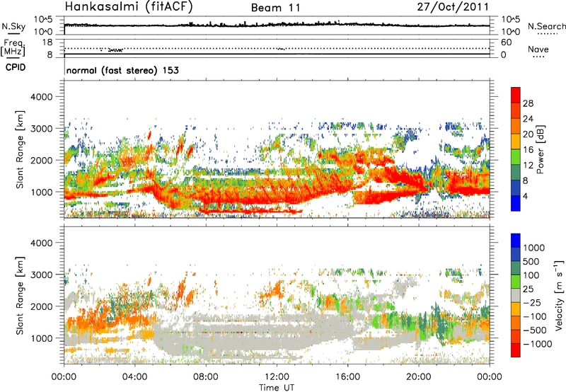The image size is (566, 392).
Task: Click the "60" label on Nave axis
Action: pos(506,42)
